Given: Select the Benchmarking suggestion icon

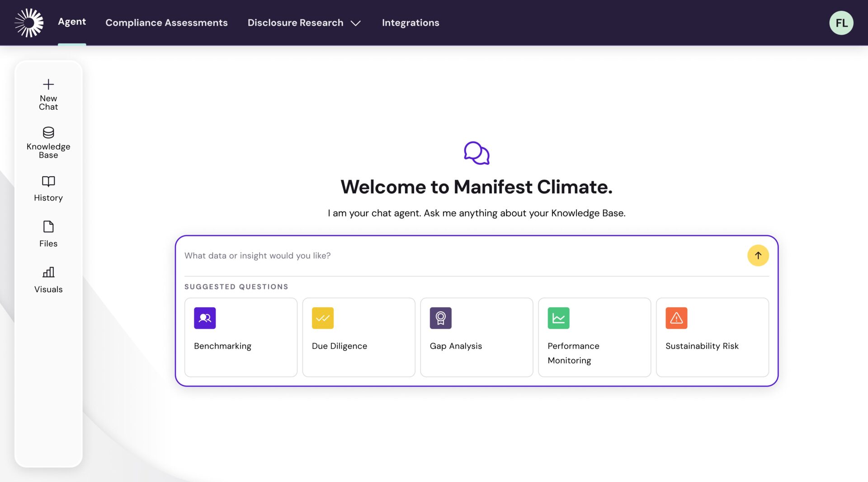Looking at the screenshot, I should point(204,318).
